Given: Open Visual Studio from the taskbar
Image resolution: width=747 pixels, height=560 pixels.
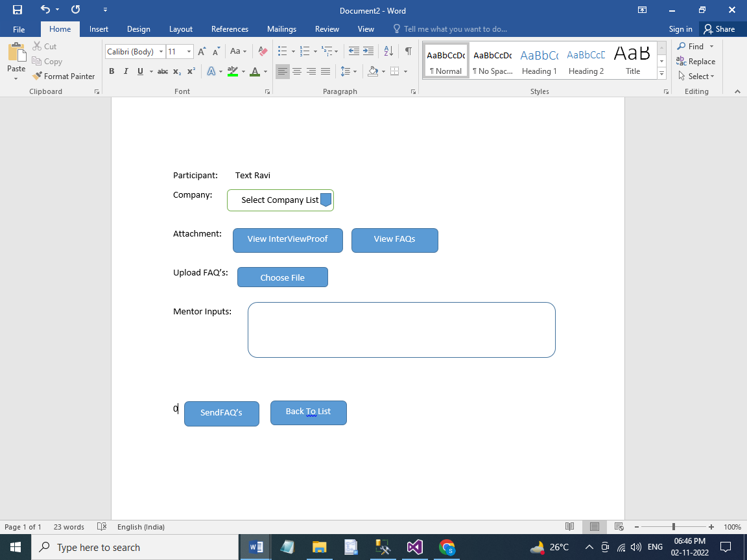Looking at the screenshot, I should (415, 547).
